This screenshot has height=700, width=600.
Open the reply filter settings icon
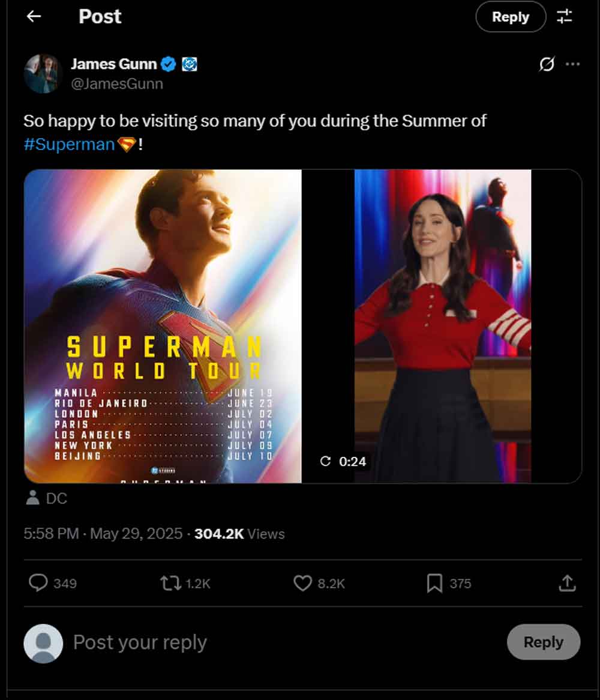564,17
